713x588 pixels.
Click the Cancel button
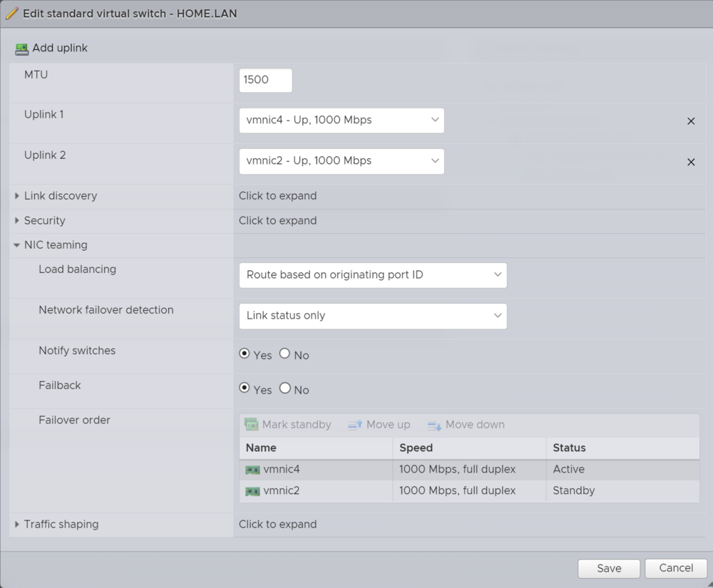(676, 568)
